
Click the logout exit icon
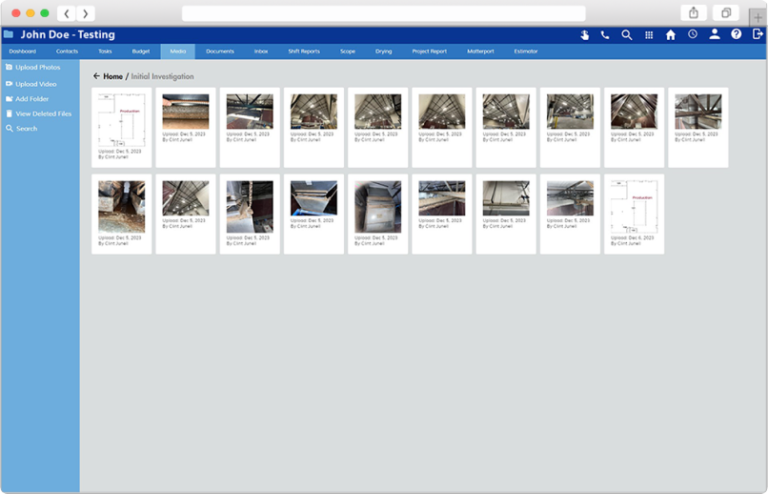click(x=758, y=35)
